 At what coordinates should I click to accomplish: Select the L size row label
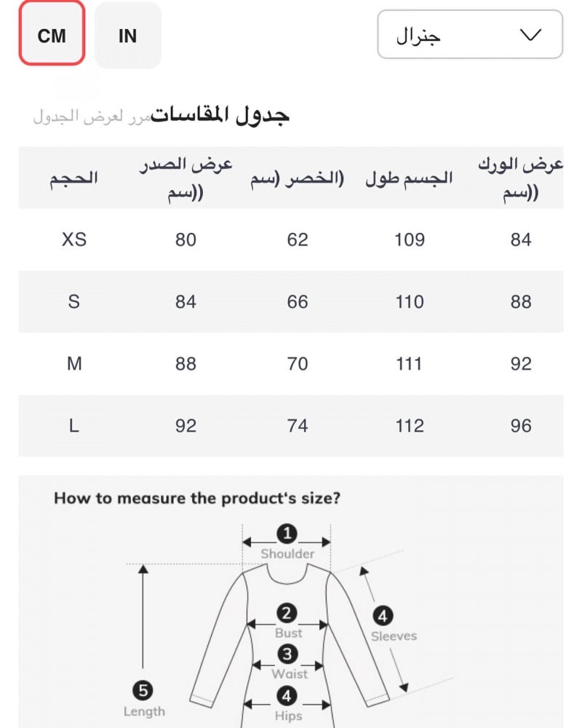click(74, 426)
